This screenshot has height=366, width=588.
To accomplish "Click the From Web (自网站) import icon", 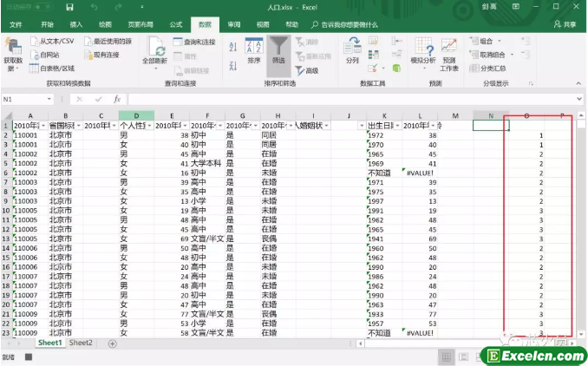I will pyautogui.click(x=50, y=54).
